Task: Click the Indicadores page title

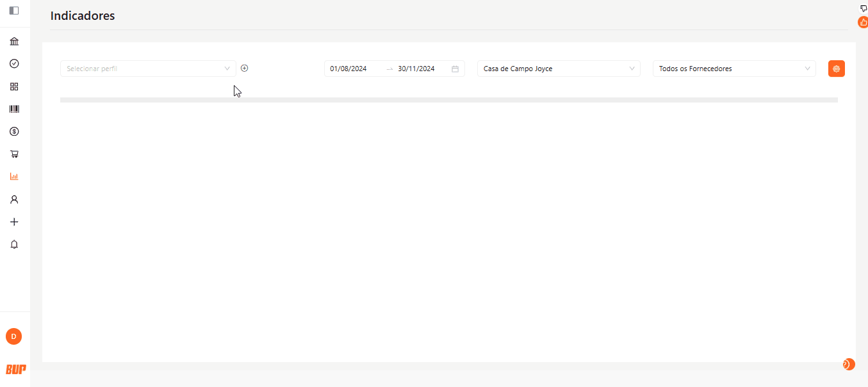Action: 83,16
